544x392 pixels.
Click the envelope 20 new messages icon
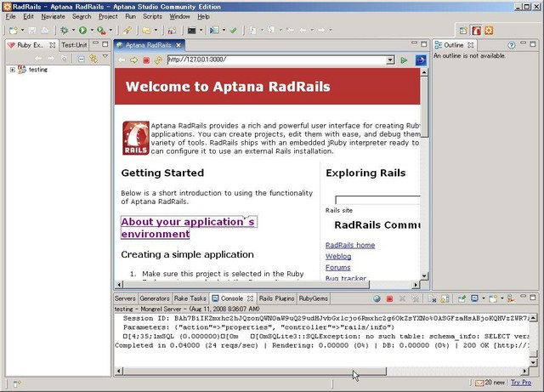pos(479,383)
